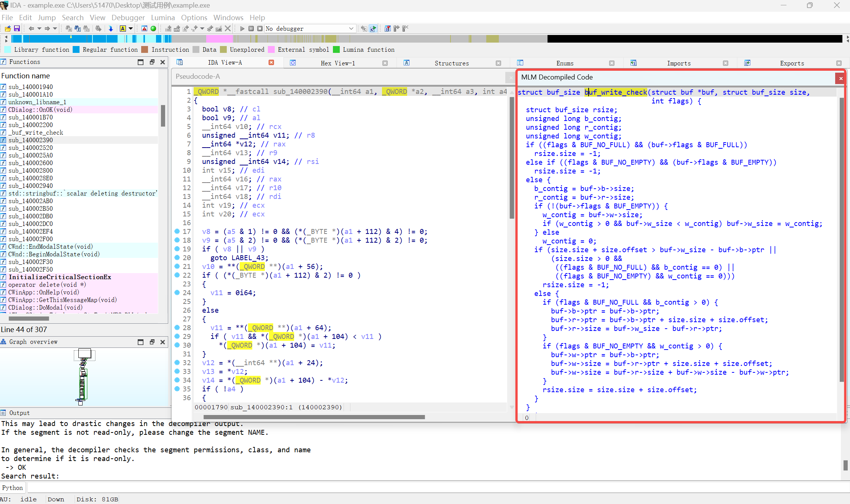
Task: Click the Pseudocode-A horizontal scrollbar
Action: tap(314, 417)
